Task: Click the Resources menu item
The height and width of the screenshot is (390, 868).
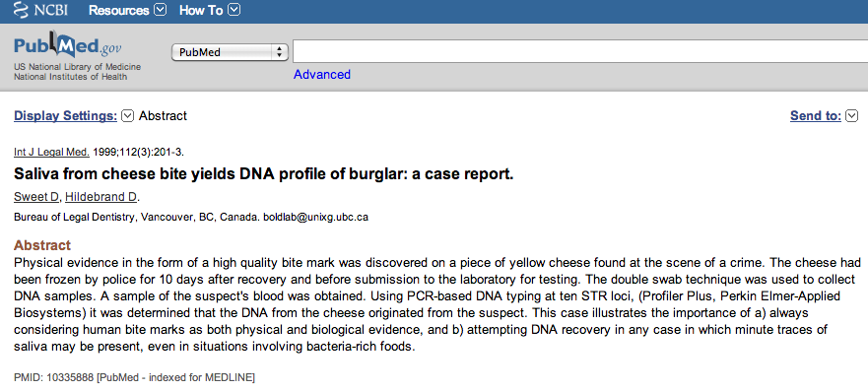Action: click(119, 11)
